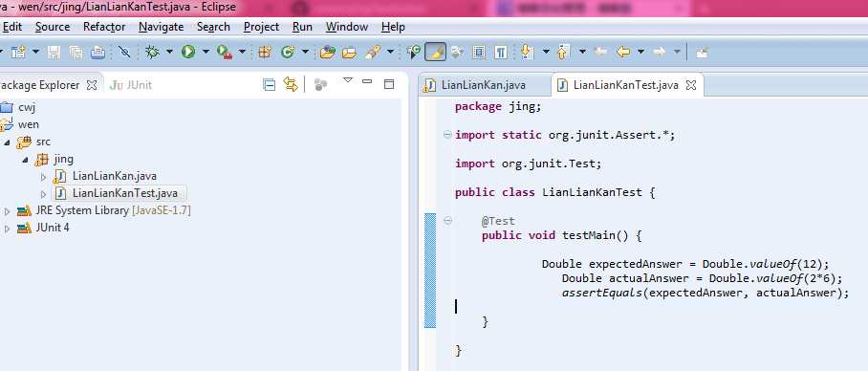Click the Search flashlight icon
Viewport: 868px width, 371px height.
tap(373, 52)
